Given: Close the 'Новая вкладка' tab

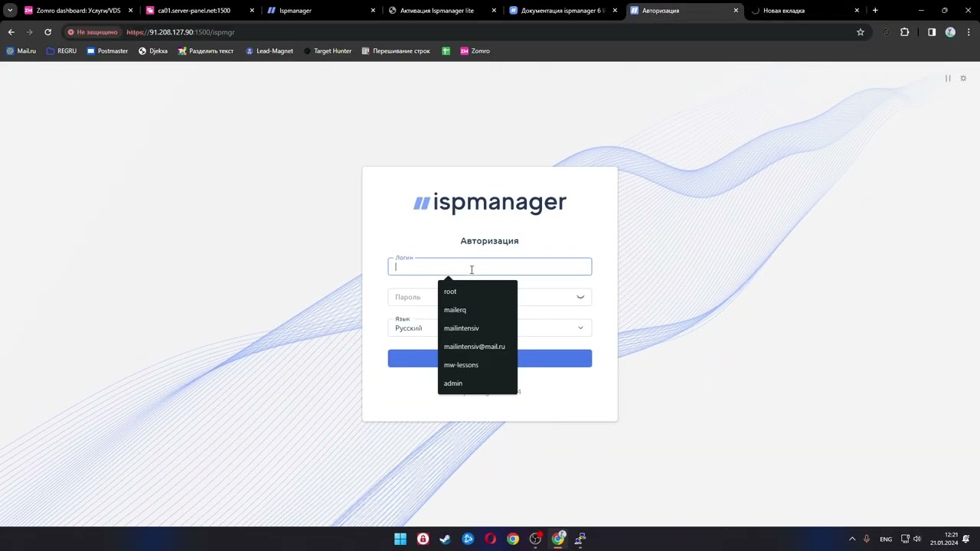Looking at the screenshot, I should coord(857,11).
